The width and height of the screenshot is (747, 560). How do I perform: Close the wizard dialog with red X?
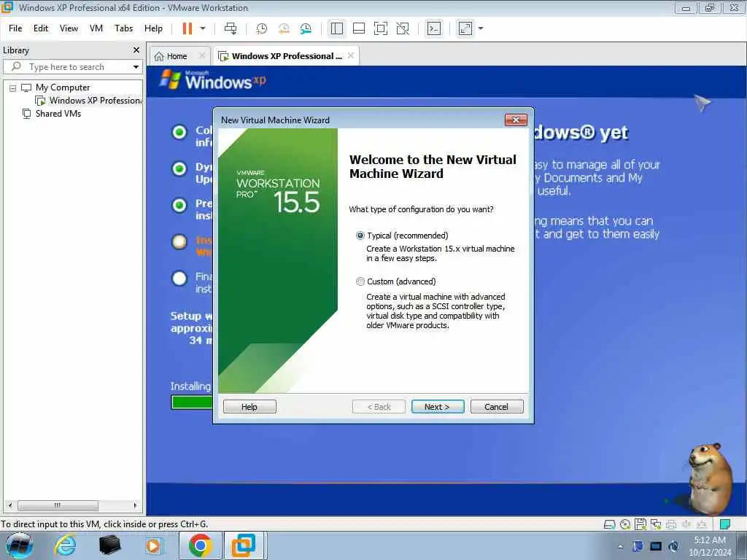tap(516, 120)
